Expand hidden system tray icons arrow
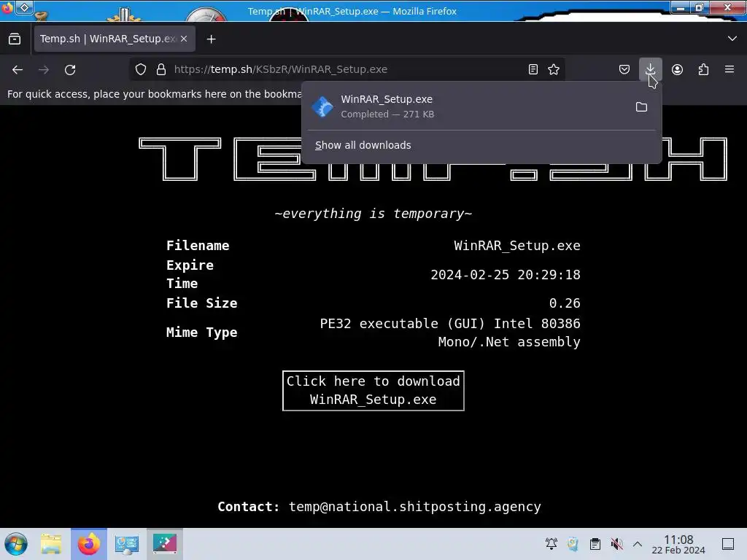This screenshot has height=560, width=747. point(638,544)
